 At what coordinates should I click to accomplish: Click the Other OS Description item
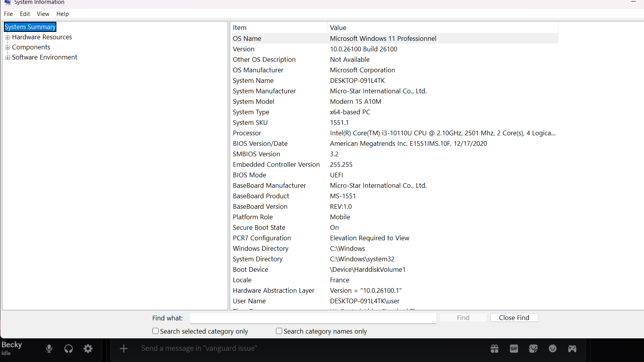[x=264, y=59]
